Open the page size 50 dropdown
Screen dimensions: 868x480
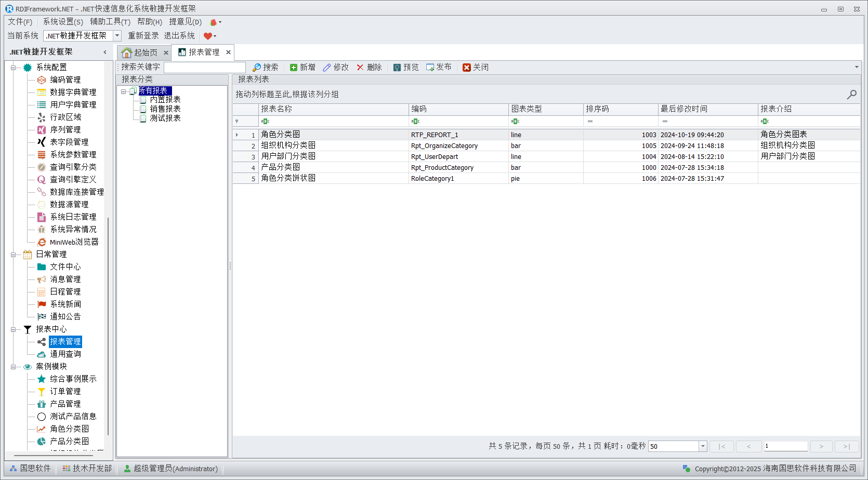coord(703,446)
